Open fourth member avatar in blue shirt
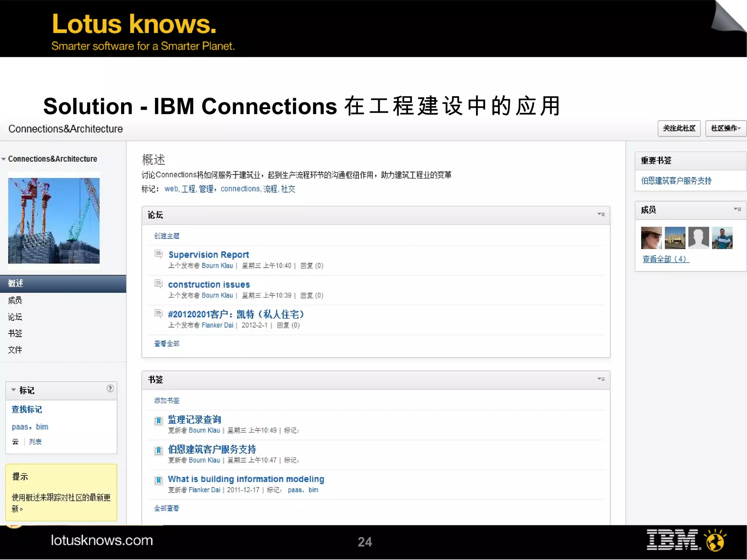The width and height of the screenshot is (747, 560). click(x=722, y=238)
